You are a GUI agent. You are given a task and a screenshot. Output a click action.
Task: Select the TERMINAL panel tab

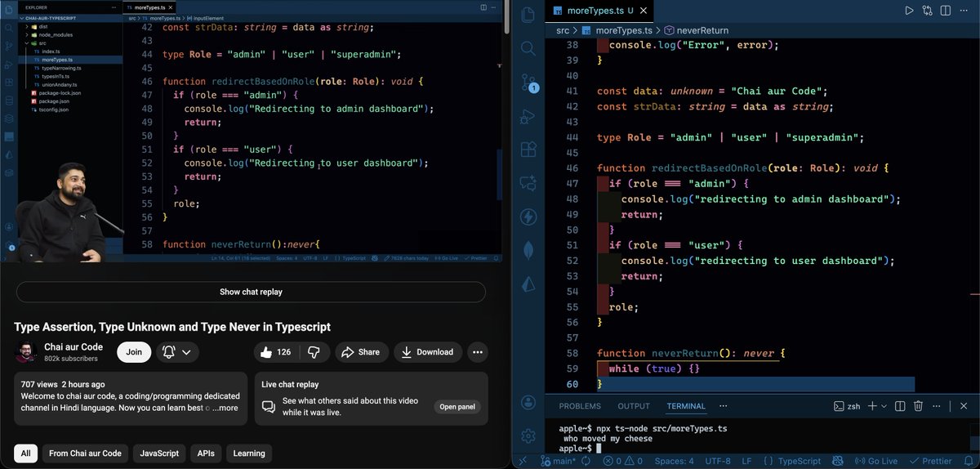[686, 406]
